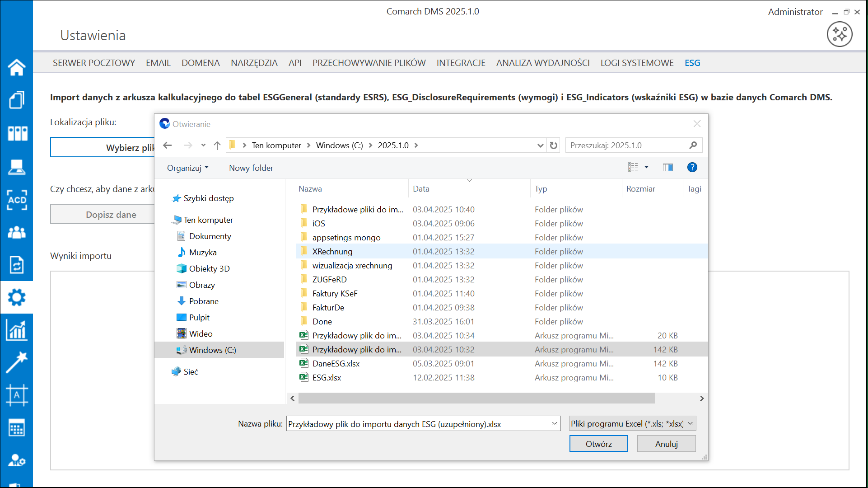Open view options dropdown arrow

pyautogui.click(x=646, y=167)
